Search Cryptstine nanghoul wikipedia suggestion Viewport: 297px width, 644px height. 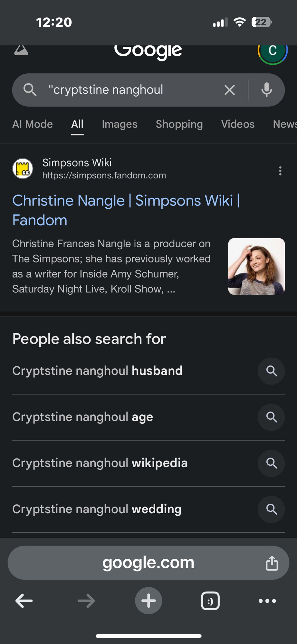coord(100,463)
